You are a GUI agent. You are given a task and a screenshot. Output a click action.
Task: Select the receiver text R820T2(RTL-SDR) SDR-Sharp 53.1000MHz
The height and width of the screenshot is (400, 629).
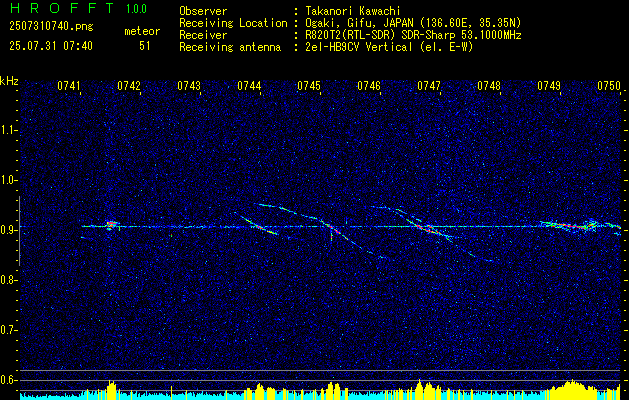pos(413,35)
